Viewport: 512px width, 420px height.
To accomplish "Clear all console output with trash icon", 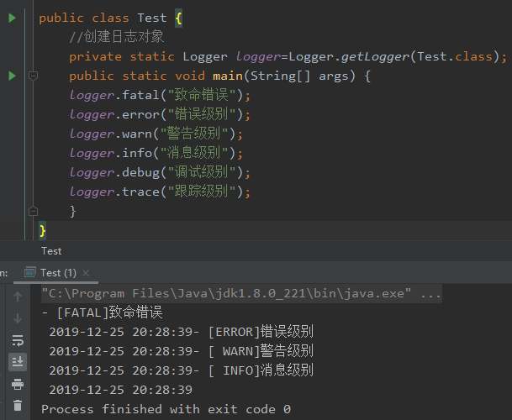I will tap(18, 406).
